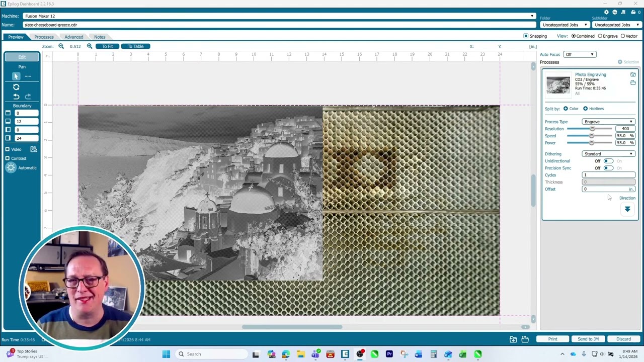This screenshot has height=362, width=644.
Task: Click the add Selection plus icon
Action: (x=620, y=62)
